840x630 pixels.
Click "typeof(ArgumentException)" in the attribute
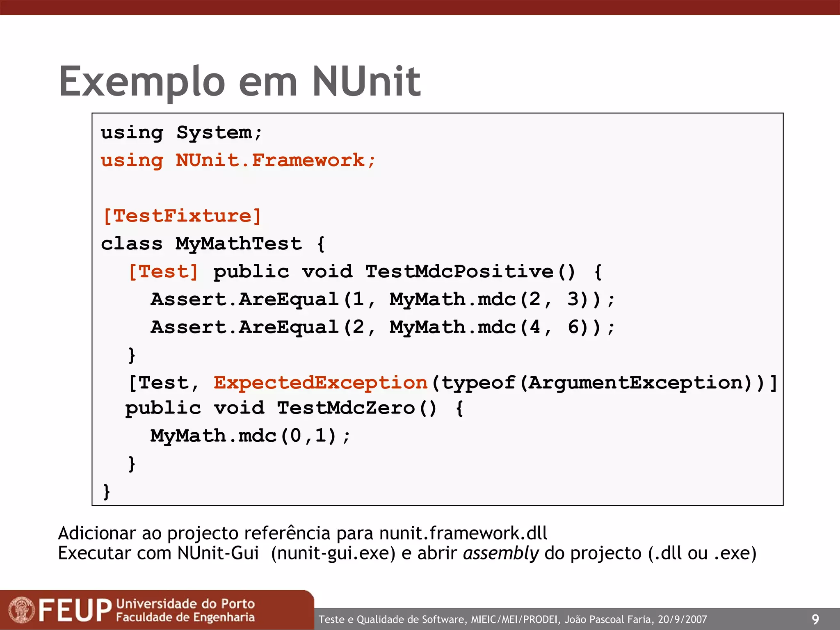(x=597, y=383)
